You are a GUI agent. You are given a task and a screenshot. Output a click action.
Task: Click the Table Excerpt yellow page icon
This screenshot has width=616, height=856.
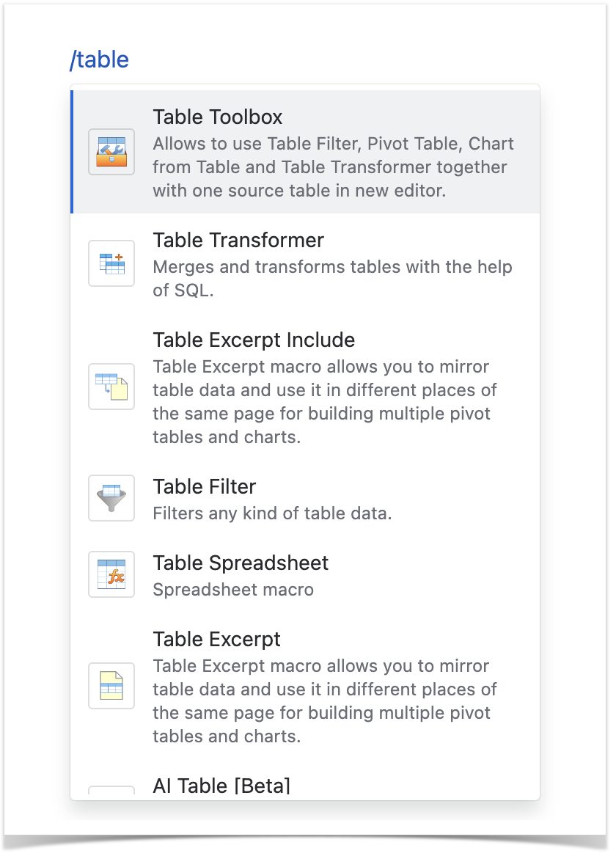111,686
